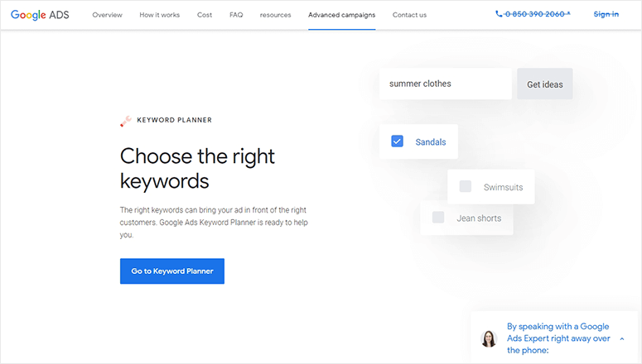Click the Get ideas button
The height and width of the screenshot is (364, 642).
coord(545,84)
